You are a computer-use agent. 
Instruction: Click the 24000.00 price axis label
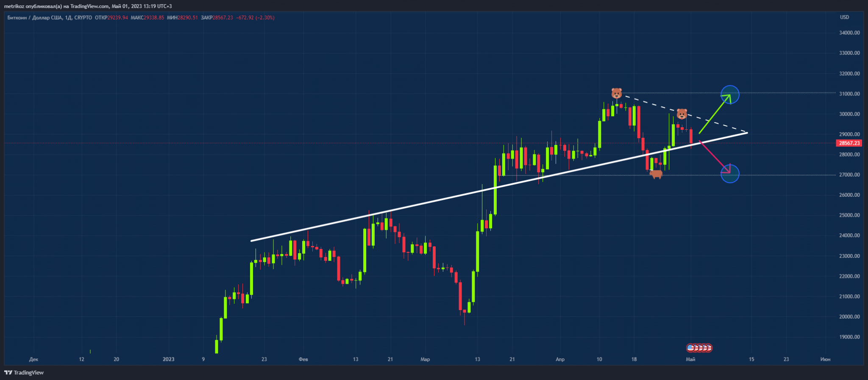(849, 235)
